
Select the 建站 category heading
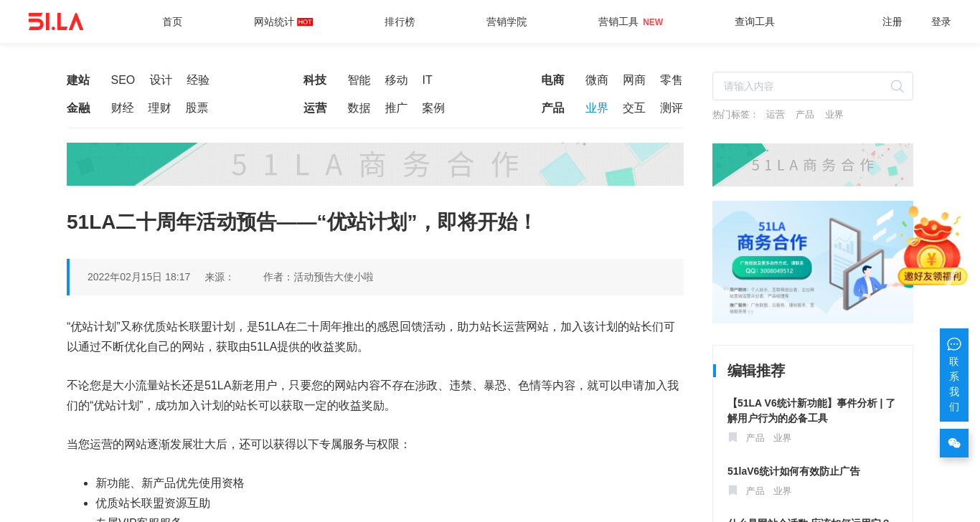tap(78, 80)
